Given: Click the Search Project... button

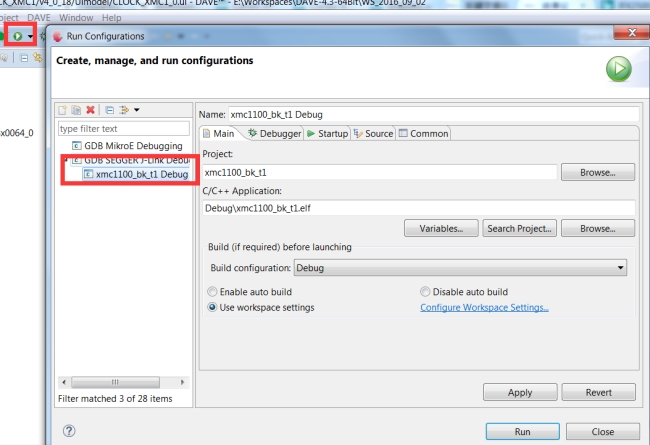Looking at the screenshot, I should pos(519,229).
